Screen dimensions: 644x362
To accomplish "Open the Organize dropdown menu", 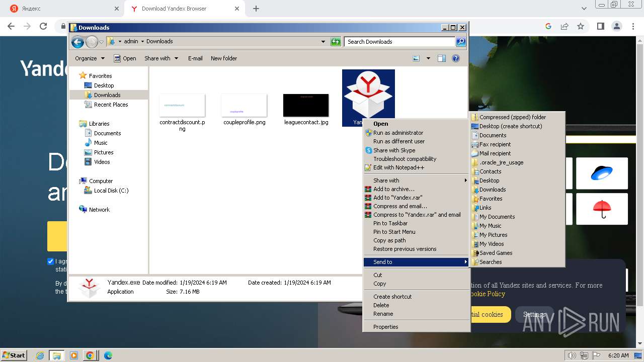I will pyautogui.click(x=90, y=58).
